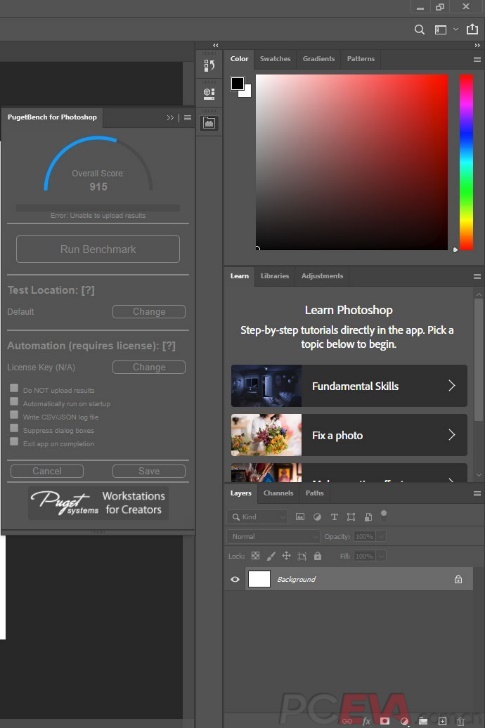This screenshot has height=728, width=485.
Task: Click the Cancel button
Action: pos(47,471)
